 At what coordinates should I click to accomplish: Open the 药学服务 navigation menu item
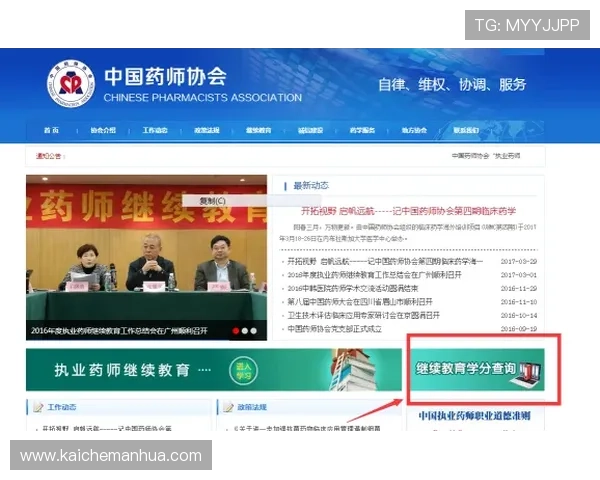pyautogui.click(x=362, y=130)
